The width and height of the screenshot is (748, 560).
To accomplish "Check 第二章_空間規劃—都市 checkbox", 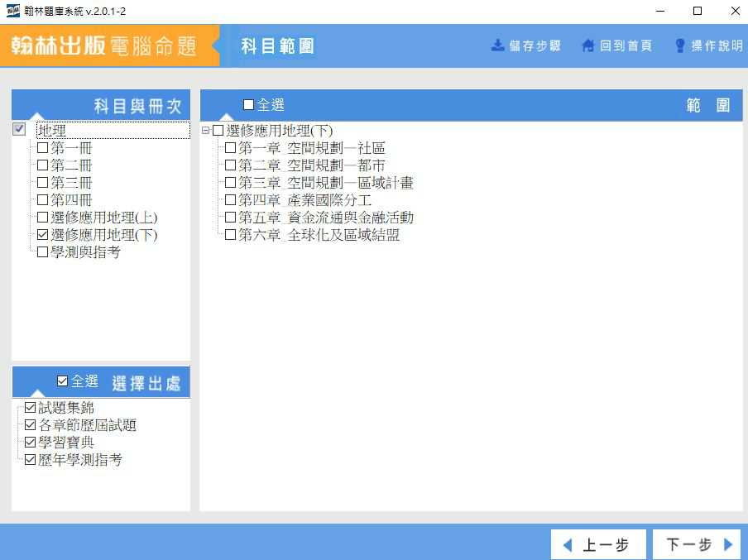I will (x=230, y=165).
